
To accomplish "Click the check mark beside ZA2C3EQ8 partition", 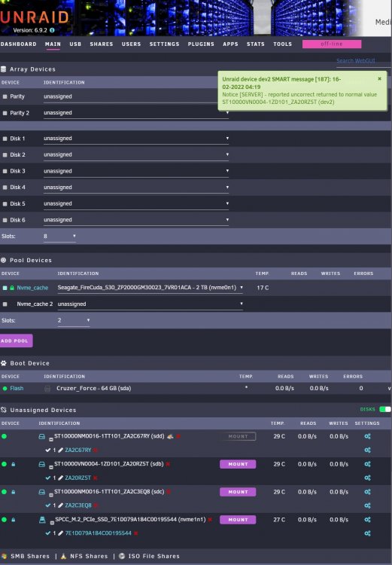I will [x=48, y=505].
